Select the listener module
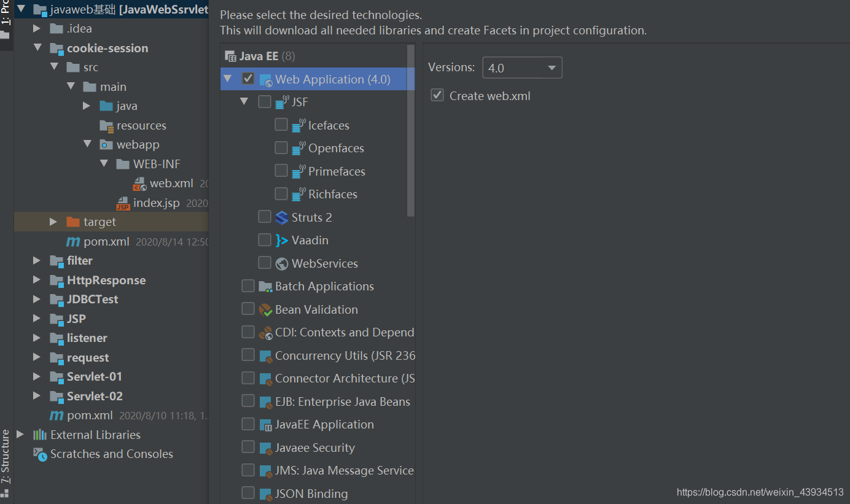850x504 pixels. 87,338
